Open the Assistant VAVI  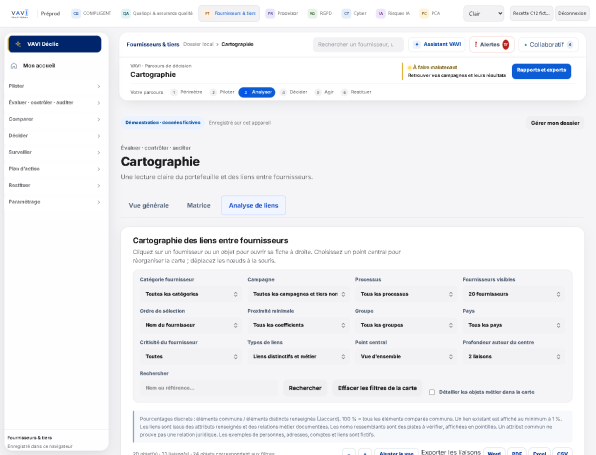coord(437,44)
